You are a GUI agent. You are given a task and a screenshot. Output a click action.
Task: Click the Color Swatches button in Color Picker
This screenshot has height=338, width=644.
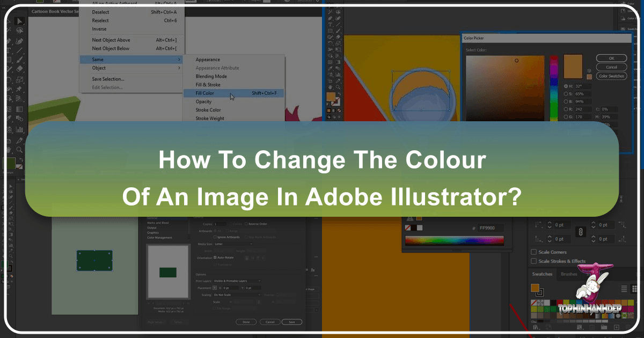tap(611, 76)
